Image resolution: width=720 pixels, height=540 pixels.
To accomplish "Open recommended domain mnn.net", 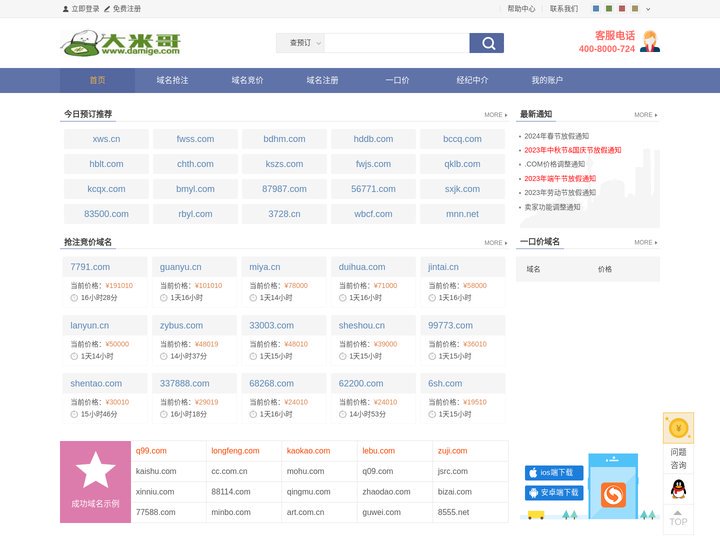I will pos(462,214).
